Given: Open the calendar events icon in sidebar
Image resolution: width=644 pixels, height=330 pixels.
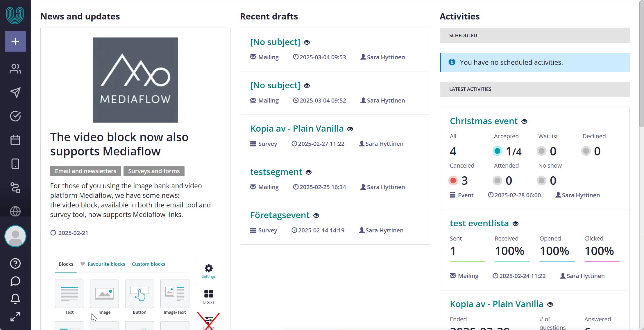Looking at the screenshot, I should [15, 140].
